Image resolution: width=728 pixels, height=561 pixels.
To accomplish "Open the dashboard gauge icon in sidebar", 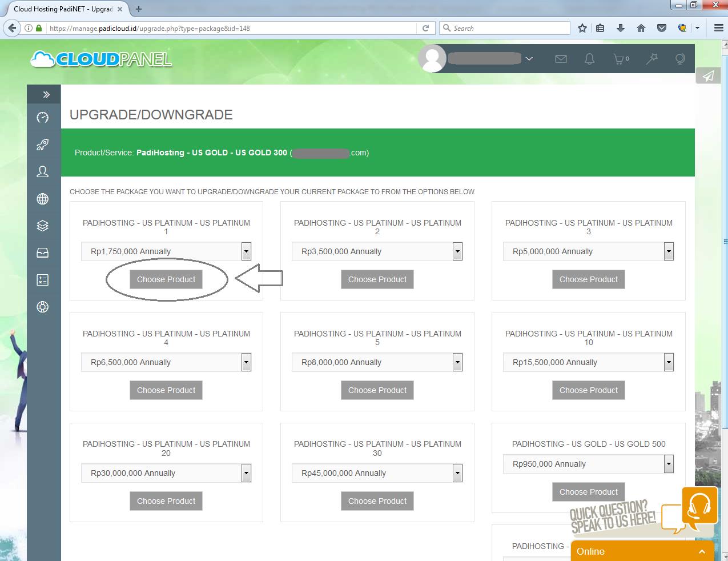I will (x=43, y=118).
